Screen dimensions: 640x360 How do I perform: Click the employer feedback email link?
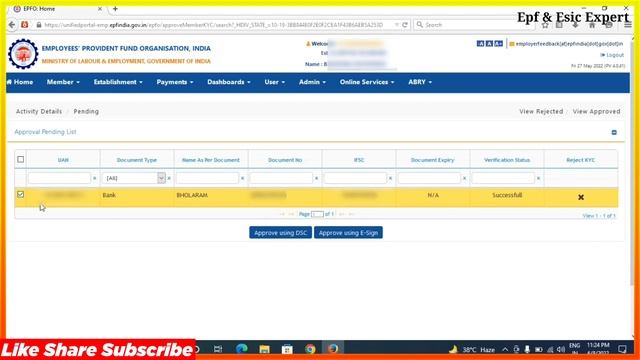coord(569,44)
